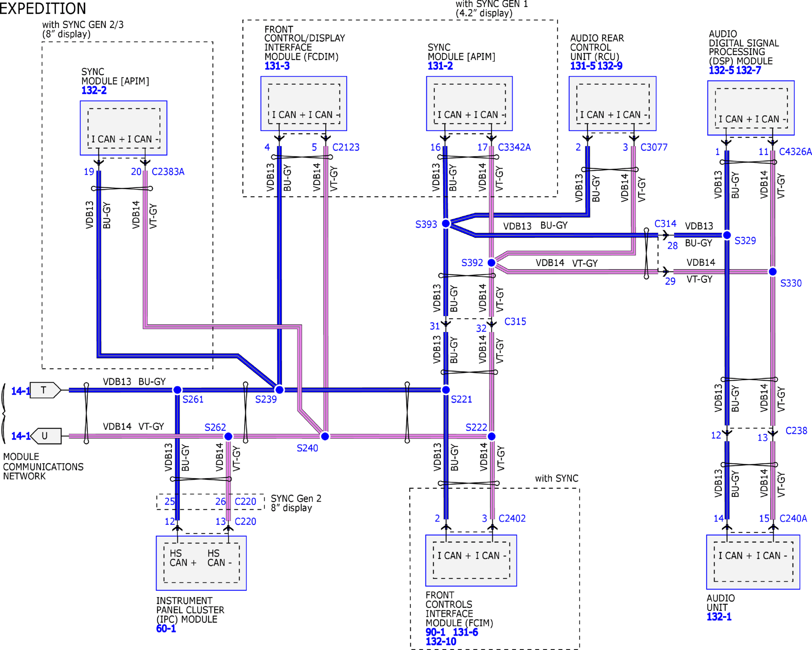Open the 131-2 SYNC module reference link

pyautogui.click(x=440, y=66)
